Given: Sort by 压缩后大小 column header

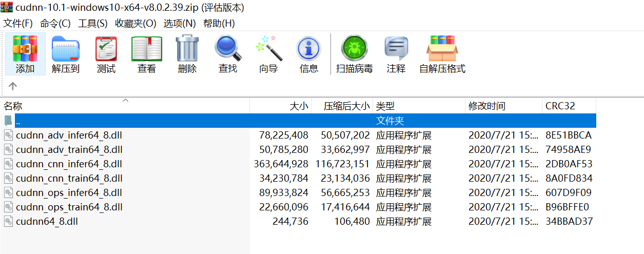Looking at the screenshot, I should [x=342, y=106].
